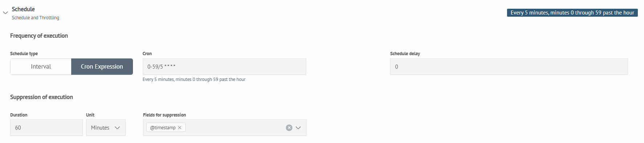Click the cron description text below Cron field

point(194,79)
